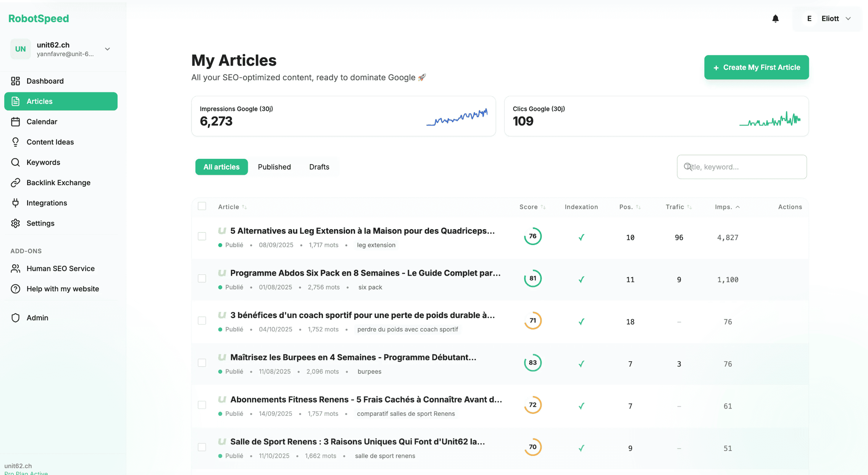Screen dimensions: 868x475
Task: Switch to the Published tab
Action: click(x=274, y=167)
